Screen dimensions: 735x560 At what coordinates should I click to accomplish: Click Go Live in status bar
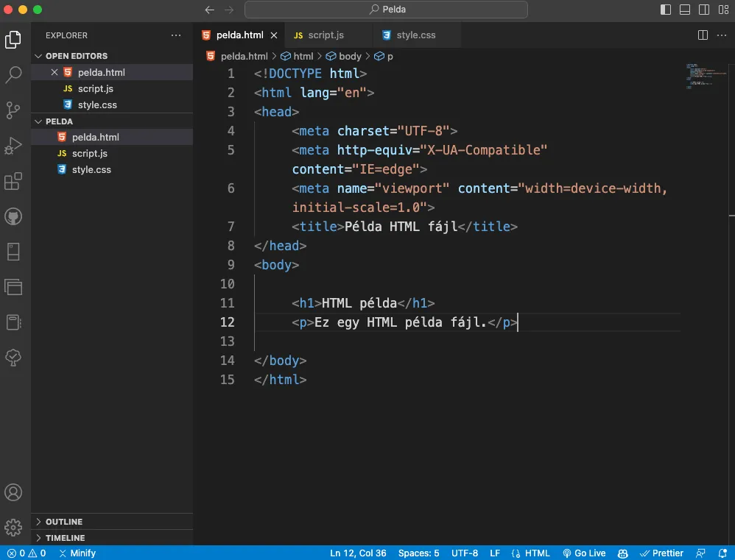(584, 553)
